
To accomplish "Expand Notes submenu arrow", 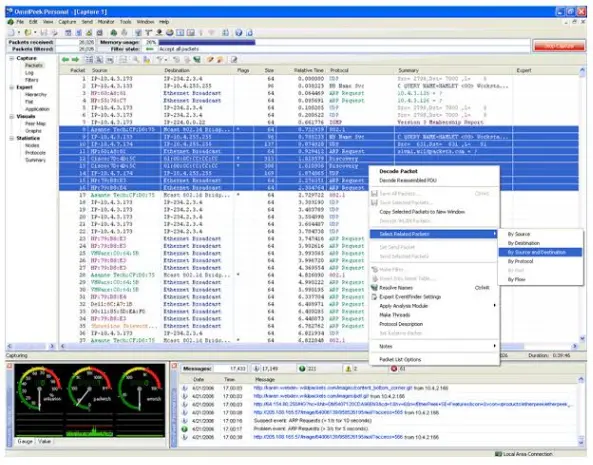I will coord(494,346).
